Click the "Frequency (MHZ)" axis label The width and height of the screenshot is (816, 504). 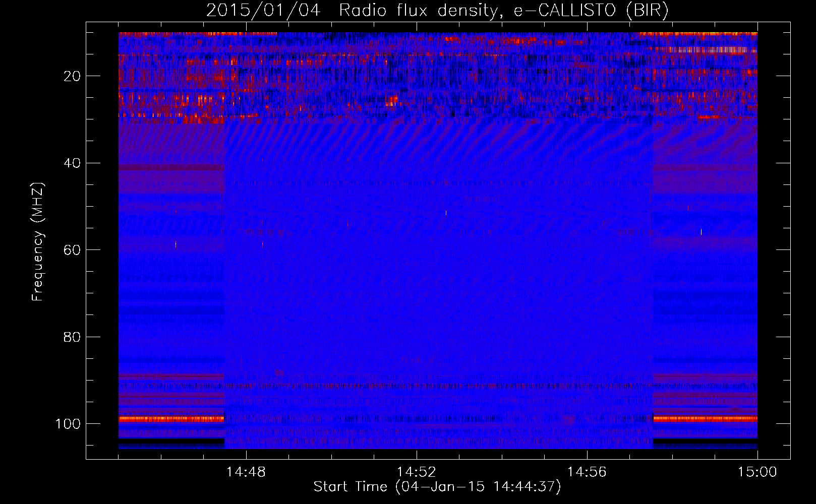click(38, 241)
